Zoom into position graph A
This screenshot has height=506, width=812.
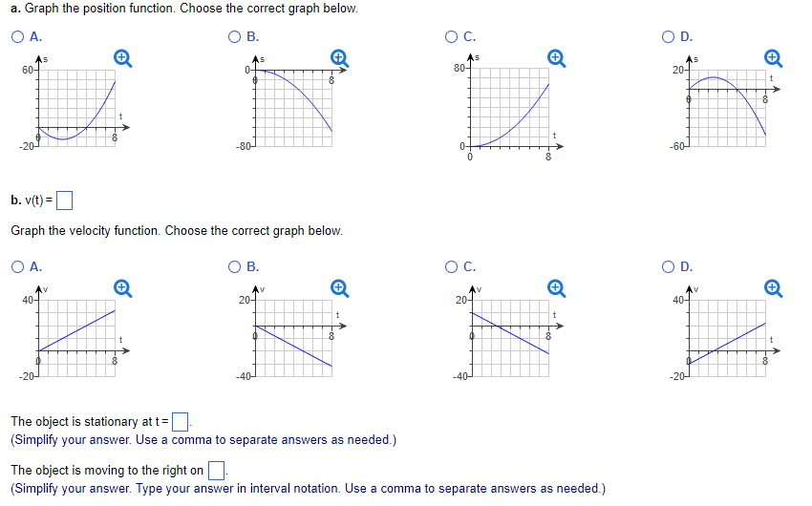pyautogui.click(x=120, y=59)
